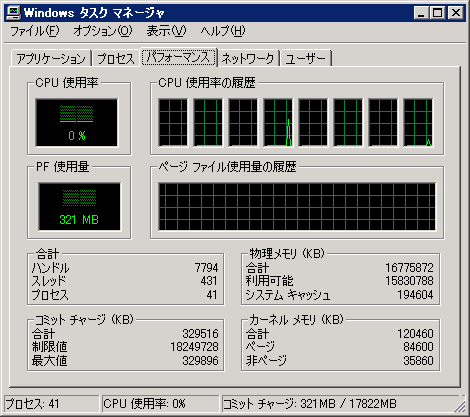Switch to the ネットワーク tab
The image size is (470, 417).
(x=248, y=58)
